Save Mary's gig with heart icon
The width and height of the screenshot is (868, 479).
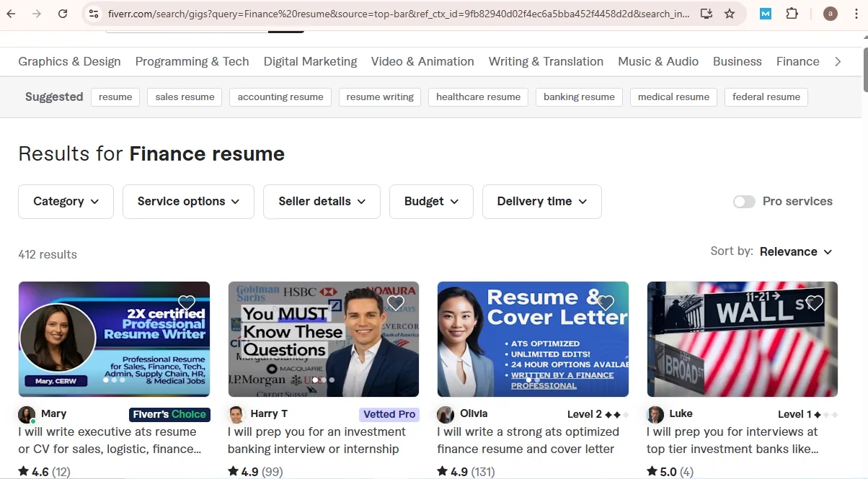tap(187, 303)
